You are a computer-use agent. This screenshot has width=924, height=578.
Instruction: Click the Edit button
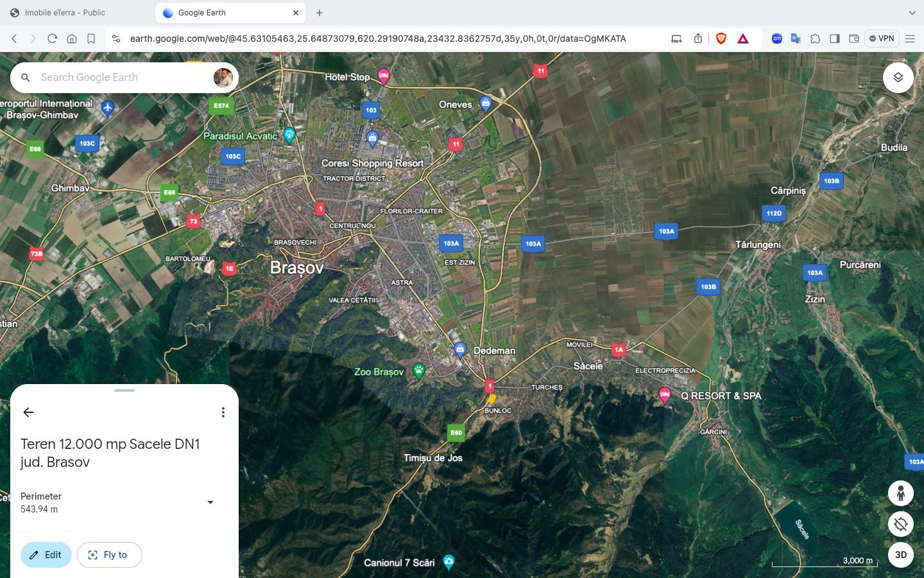tap(46, 555)
